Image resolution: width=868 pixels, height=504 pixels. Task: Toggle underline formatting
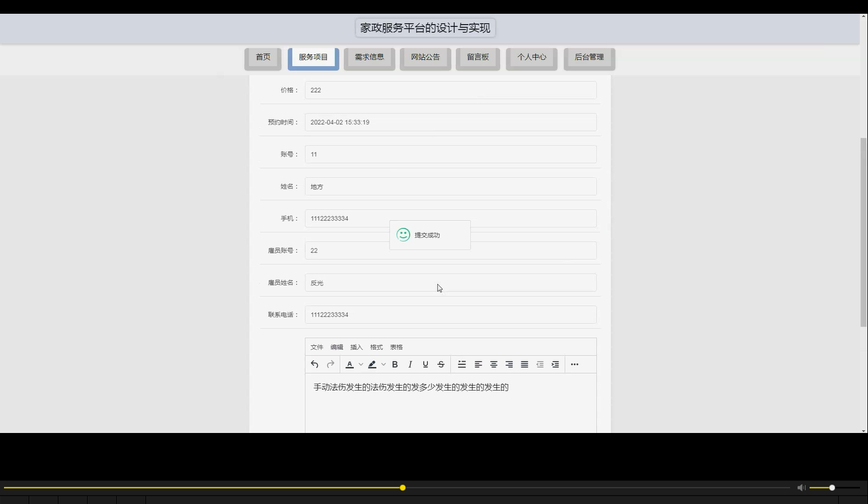[425, 364]
